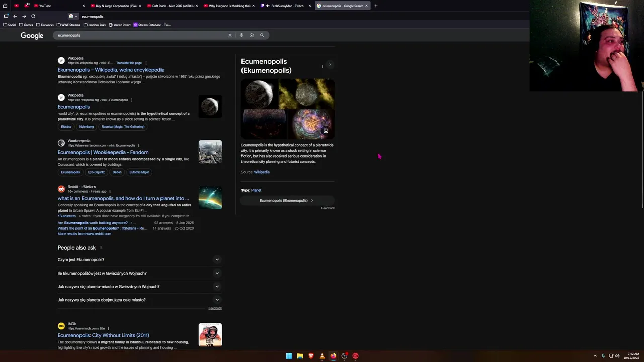Open the search engine selector dropdown in address bar

72,16
